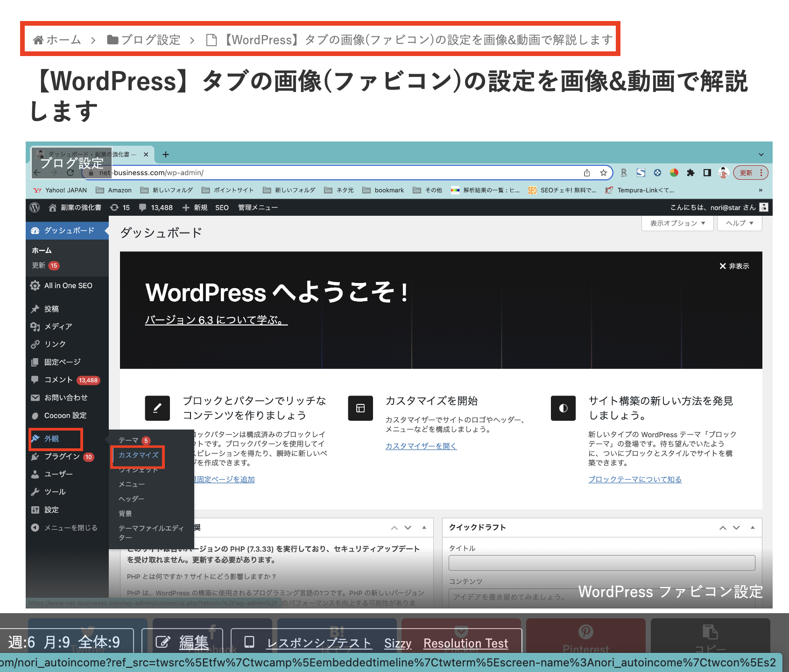Open the ネタ元 bookmark folder
789x672 pixels.
[x=339, y=190]
